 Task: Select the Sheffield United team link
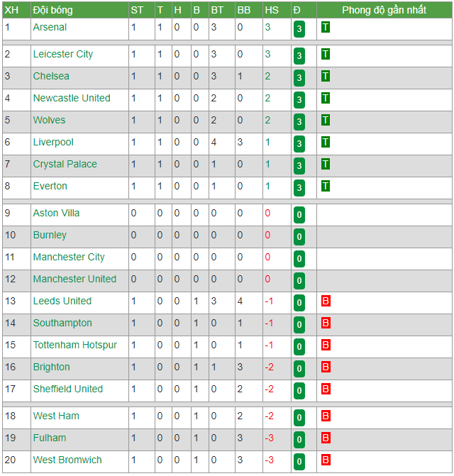(x=68, y=389)
